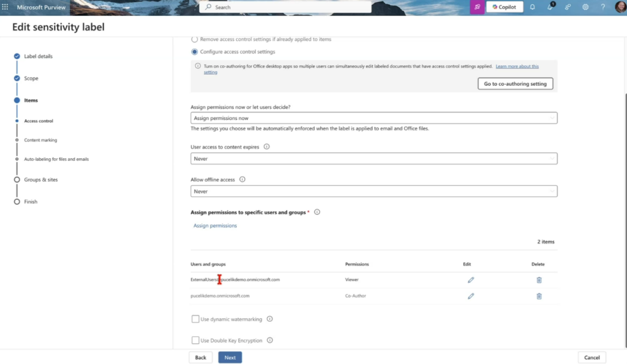Open Allow offline access dropdown

(374, 191)
